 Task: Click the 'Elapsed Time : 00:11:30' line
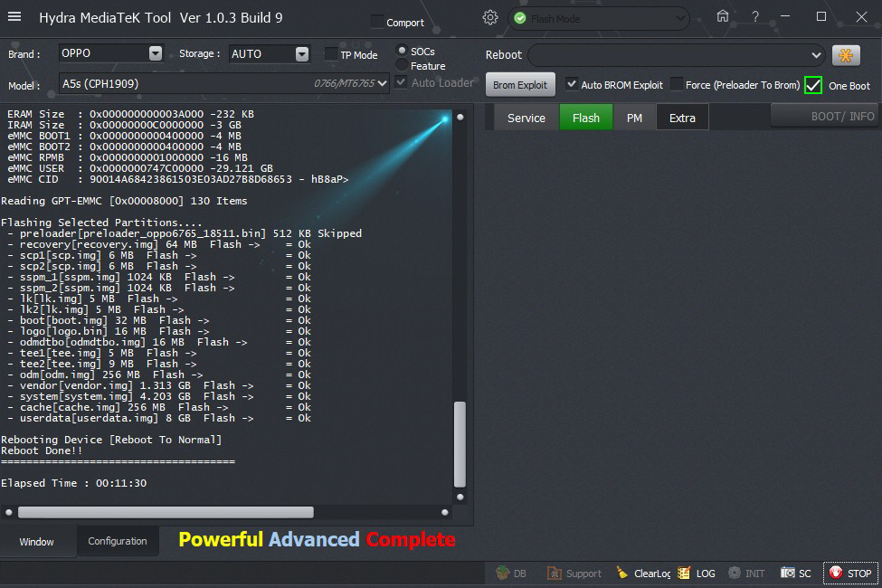tap(73, 483)
